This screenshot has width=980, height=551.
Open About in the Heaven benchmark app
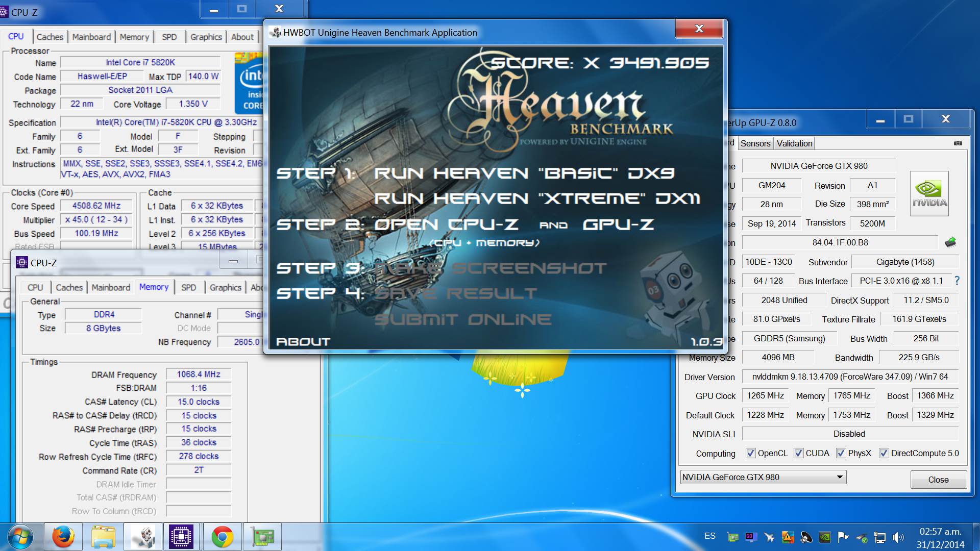point(303,342)
